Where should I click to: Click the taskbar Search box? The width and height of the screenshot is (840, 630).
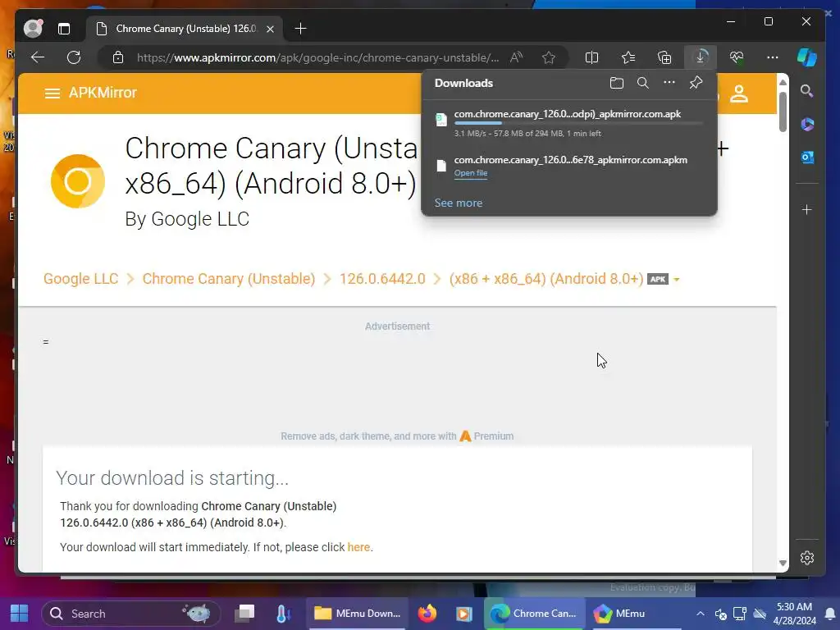(130, 614)
